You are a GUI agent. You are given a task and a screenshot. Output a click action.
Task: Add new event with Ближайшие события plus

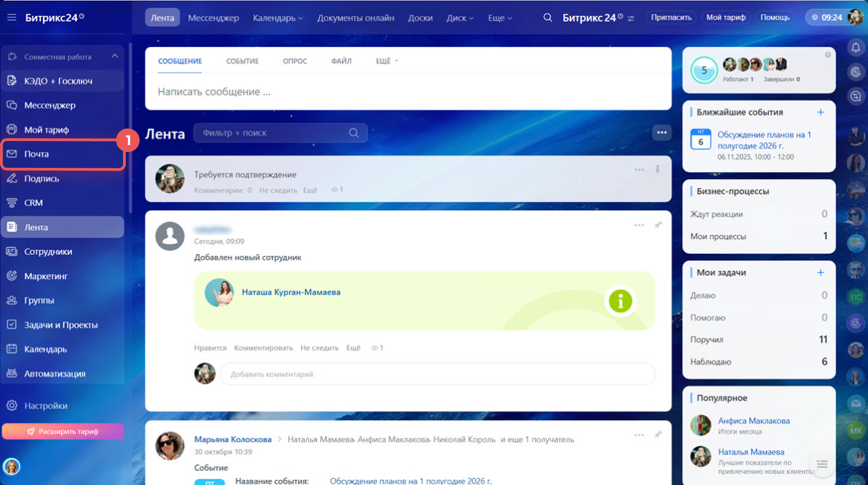[x=820, y=112]
